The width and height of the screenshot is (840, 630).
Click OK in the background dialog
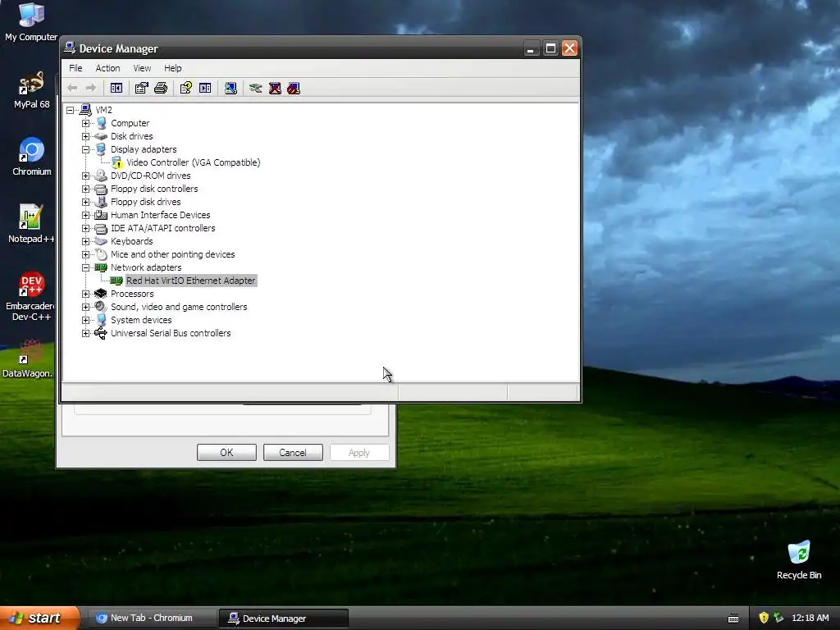pos(226,453)
